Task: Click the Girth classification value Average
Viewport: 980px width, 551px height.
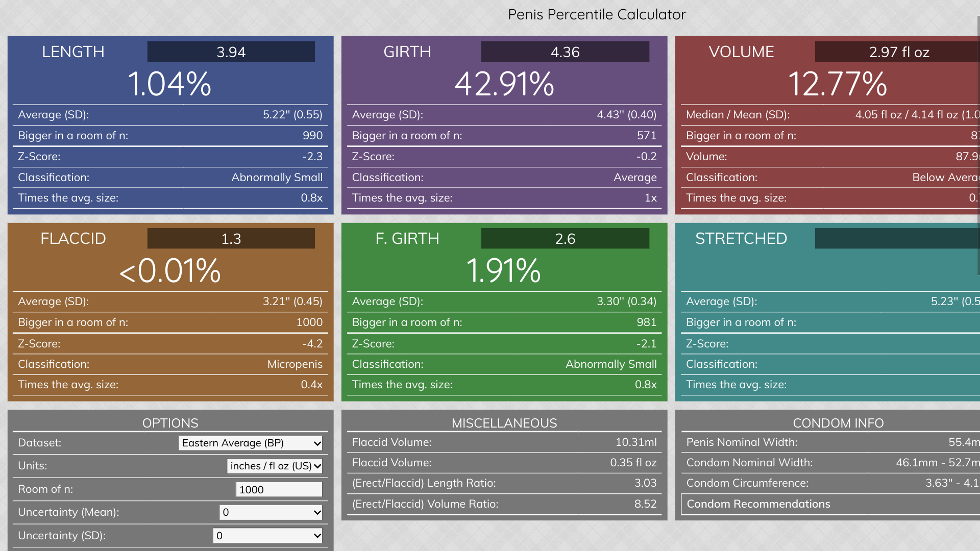Action: [x=635, y=178]
